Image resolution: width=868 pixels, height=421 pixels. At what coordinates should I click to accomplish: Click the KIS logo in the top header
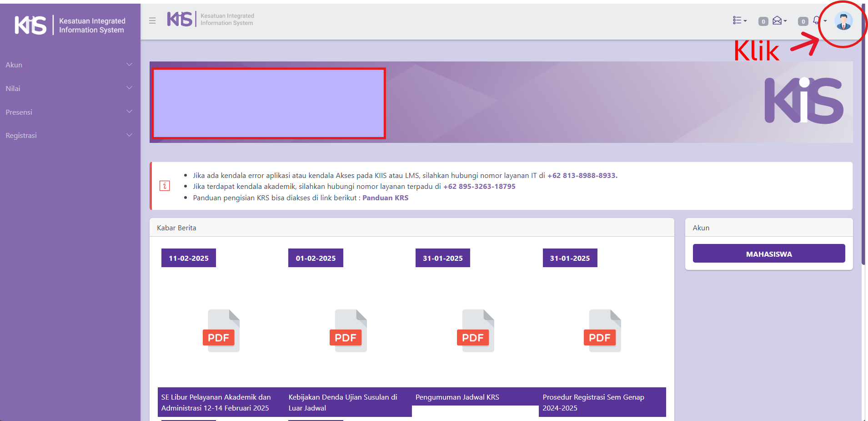pyautogui.click(x=180, y=19)
